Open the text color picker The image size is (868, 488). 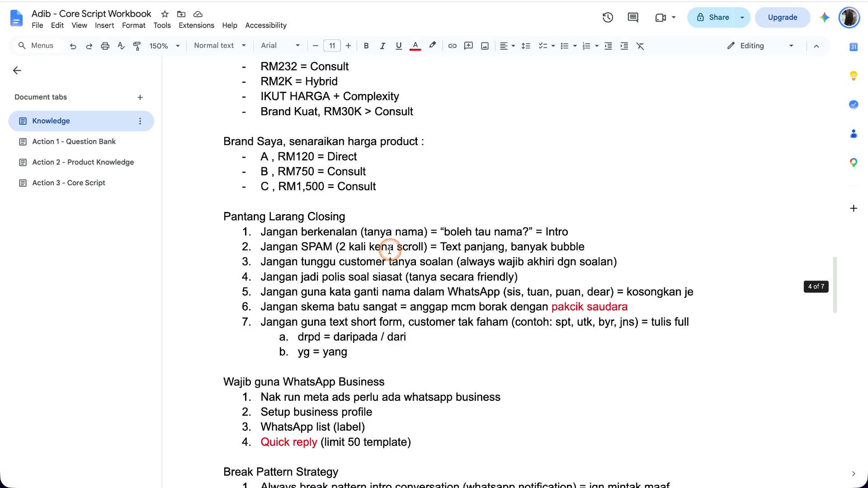tap(415, 46)
